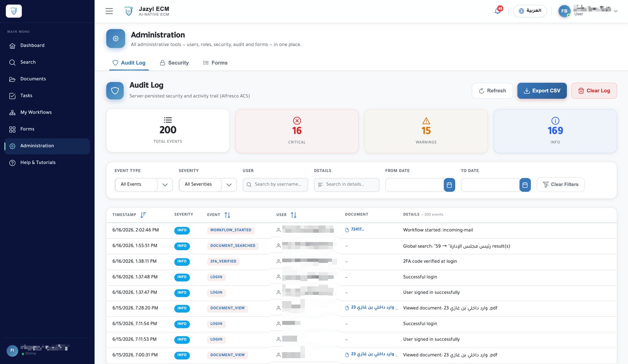The width and height of the screenshot is (628, 364).
Task: Click timestamp 6/16/2026, 1:37:48 PM
Action: (x=135, y=277)
